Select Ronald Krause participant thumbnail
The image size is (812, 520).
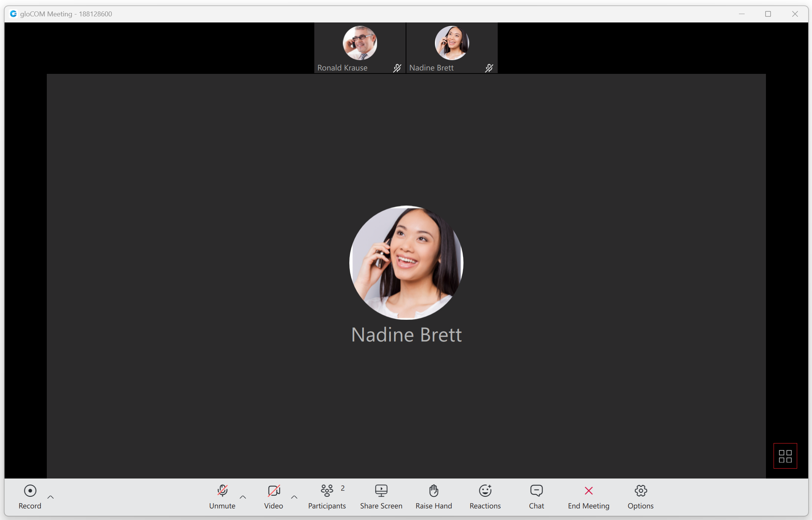coord(359,48)
